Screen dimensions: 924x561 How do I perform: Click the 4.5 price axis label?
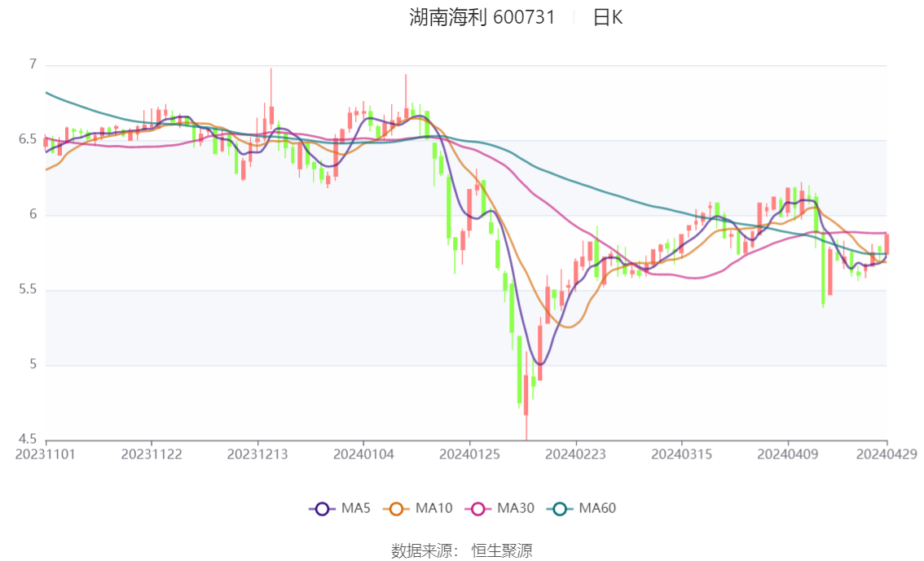[x=28, y=440]
